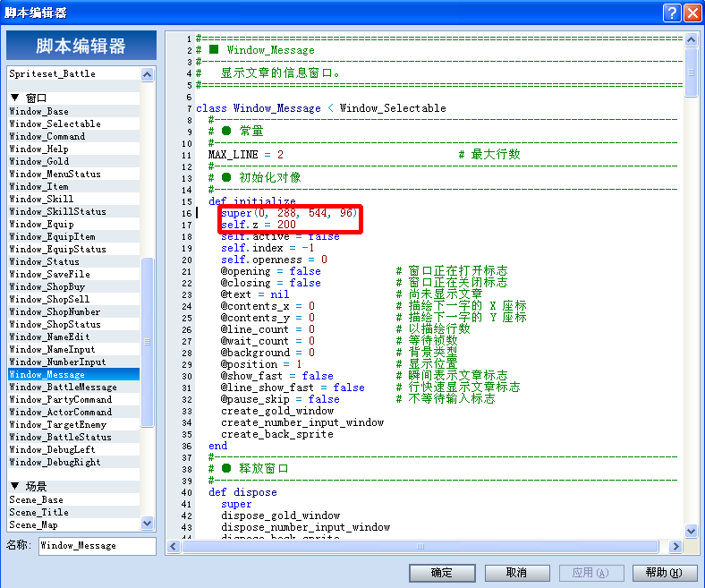Select Window_ShopStatus script
The image size is (705, 588).
click(74, 324)
